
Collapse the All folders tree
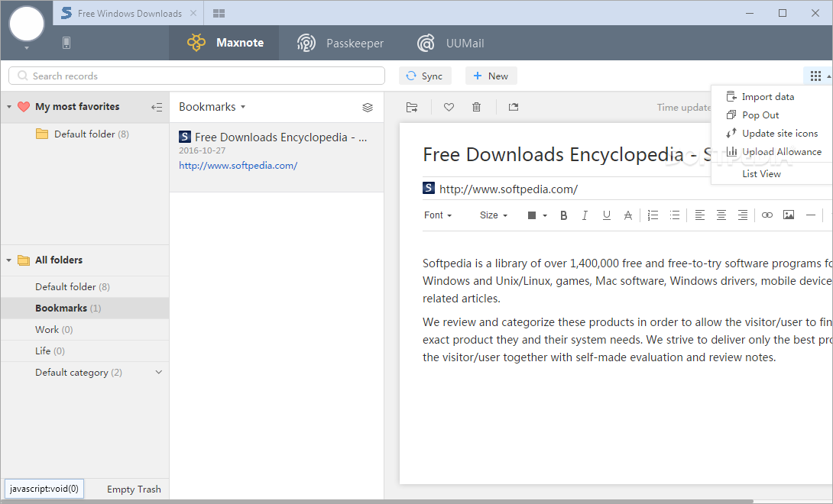tap(9, 260)
